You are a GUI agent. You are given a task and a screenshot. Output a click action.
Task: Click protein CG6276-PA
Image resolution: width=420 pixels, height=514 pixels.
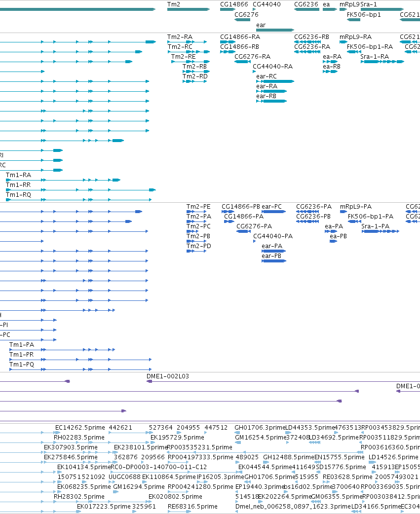[x=244, y=231]
